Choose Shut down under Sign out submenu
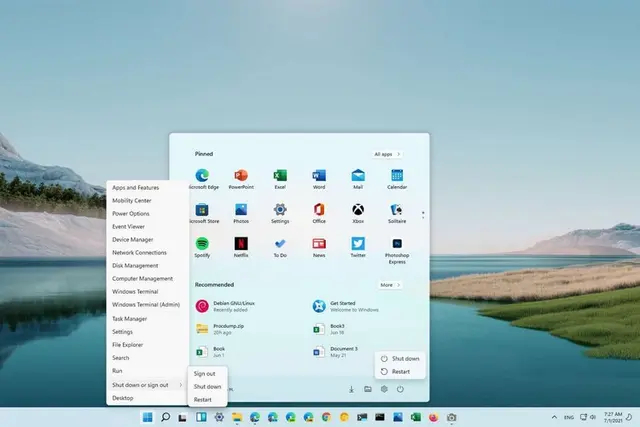 207,387
